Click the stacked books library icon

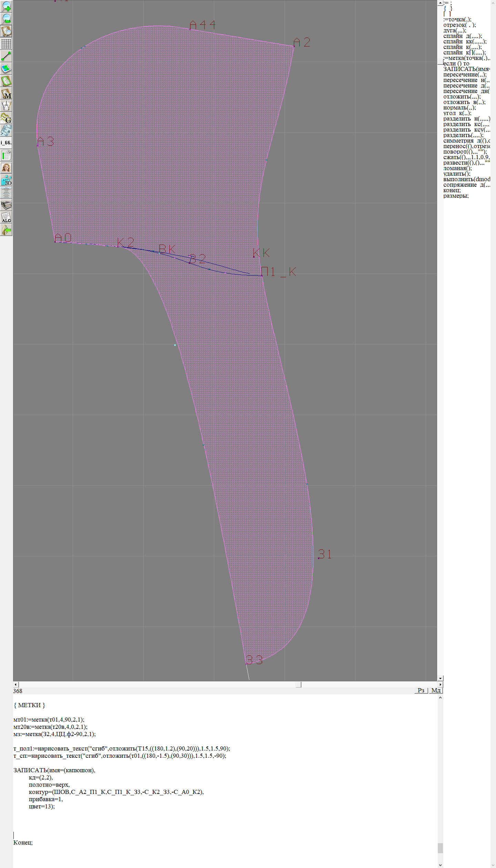pos(6,205)
